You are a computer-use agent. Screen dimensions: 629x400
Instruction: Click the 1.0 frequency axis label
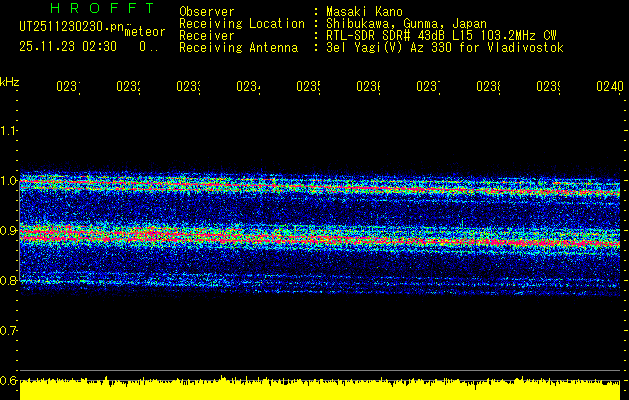coord(8,180)
